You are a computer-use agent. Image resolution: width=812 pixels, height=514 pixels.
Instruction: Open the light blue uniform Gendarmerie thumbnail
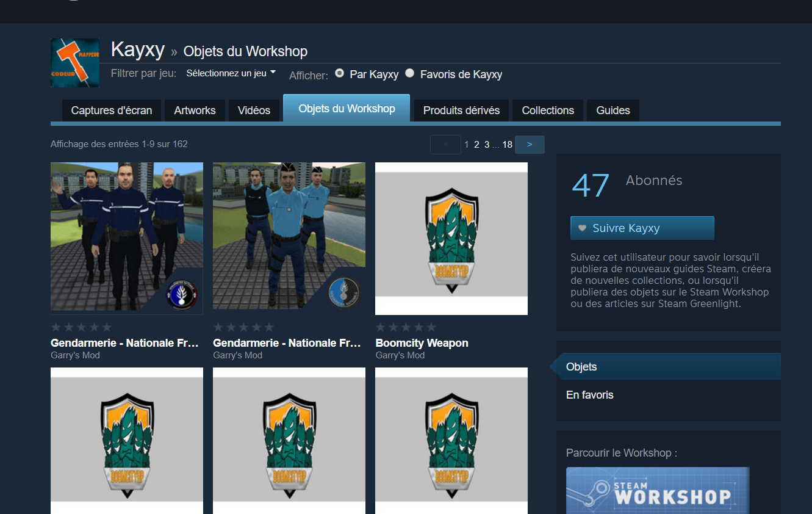(289, 239)
